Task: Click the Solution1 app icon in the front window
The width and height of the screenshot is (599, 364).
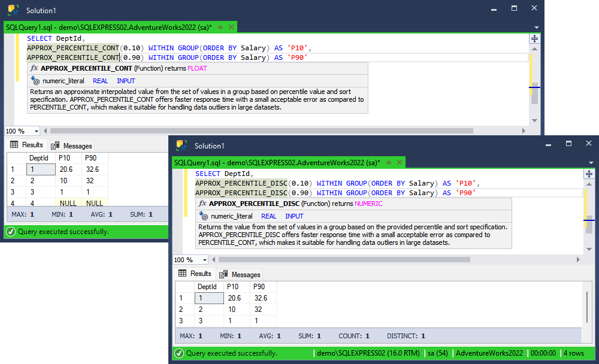Action: coord(181,145)
